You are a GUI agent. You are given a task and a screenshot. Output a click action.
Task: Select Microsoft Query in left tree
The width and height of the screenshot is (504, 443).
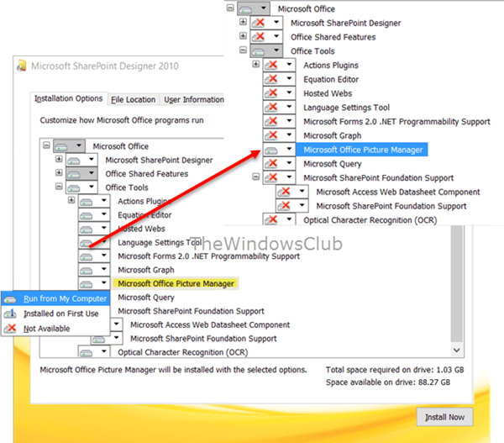(x=146, y=298)
